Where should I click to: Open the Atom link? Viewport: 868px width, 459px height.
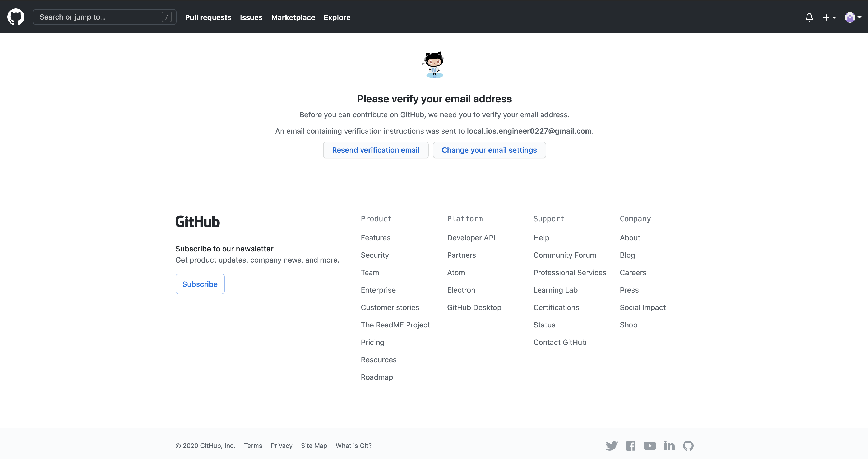click(x=456, y=273)
